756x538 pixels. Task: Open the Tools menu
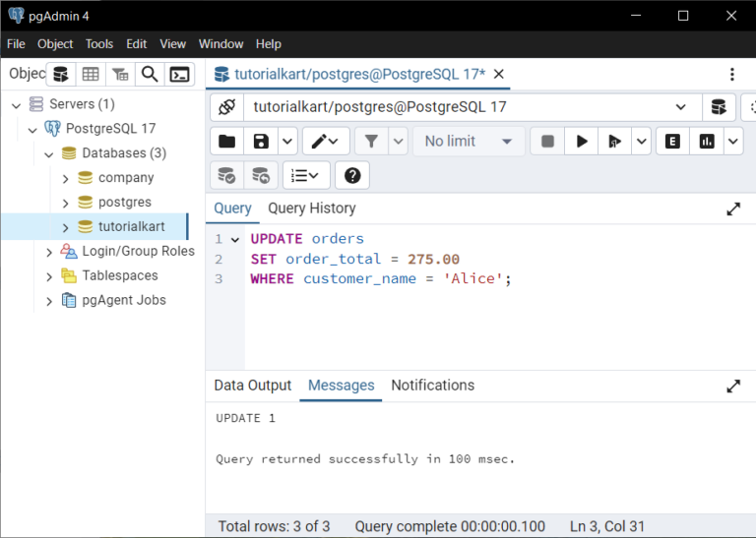pos(99,44)
